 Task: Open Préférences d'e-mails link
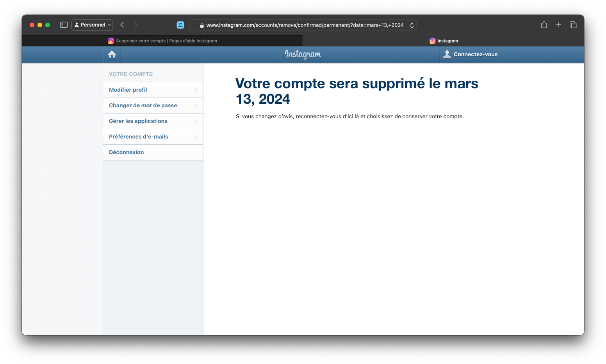tap(139, 137)
